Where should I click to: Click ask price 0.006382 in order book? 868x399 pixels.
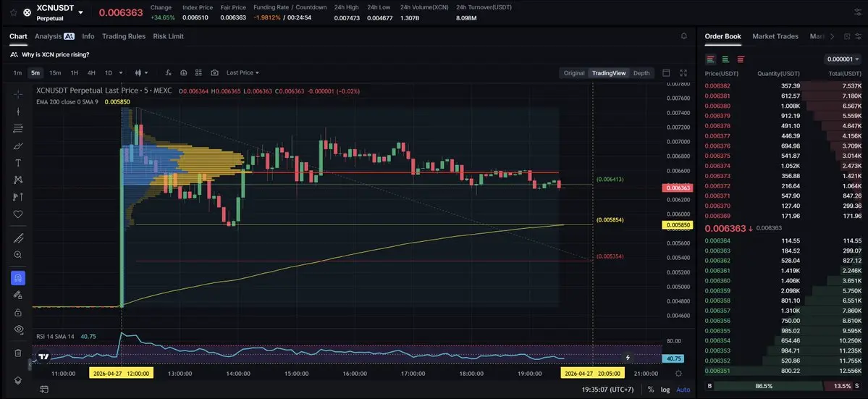click(717, 85)
